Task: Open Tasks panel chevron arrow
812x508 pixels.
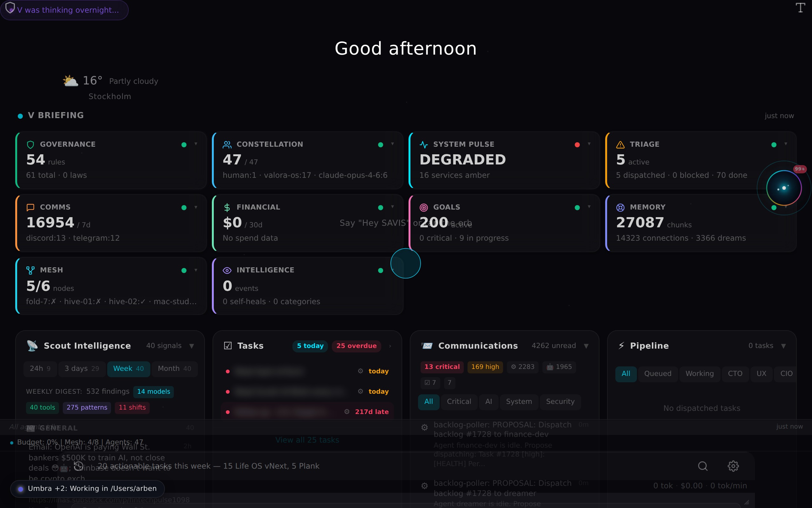Action: pyautogui.click(x=390, y=346)
